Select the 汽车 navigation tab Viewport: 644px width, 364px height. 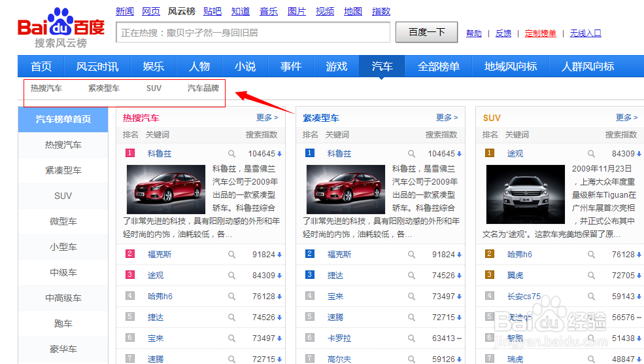(382, 66)
